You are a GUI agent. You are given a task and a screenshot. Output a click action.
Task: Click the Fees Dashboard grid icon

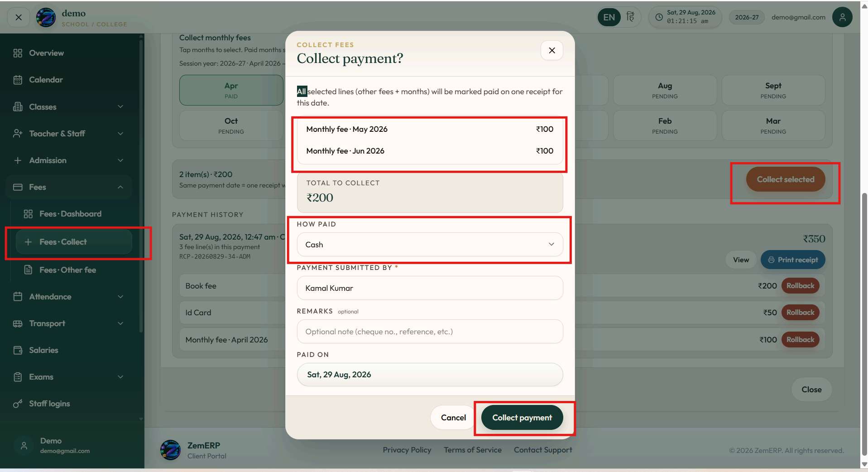point(28,214)
